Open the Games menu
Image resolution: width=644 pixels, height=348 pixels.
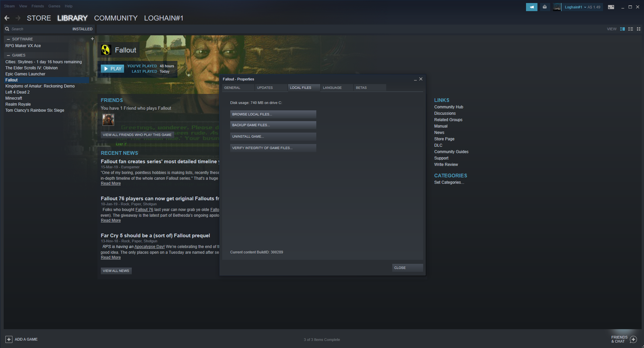[x=54, y=6]
